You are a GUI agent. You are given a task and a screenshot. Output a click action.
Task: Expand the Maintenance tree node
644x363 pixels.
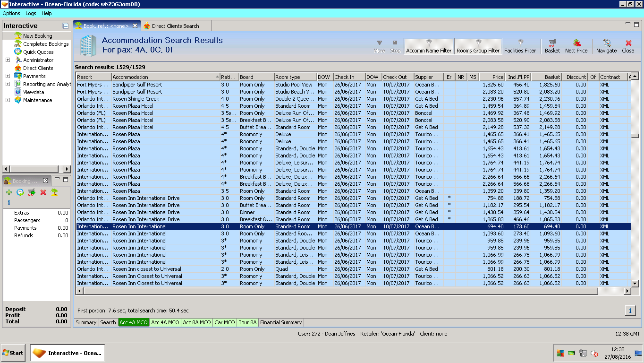[8, 100]
